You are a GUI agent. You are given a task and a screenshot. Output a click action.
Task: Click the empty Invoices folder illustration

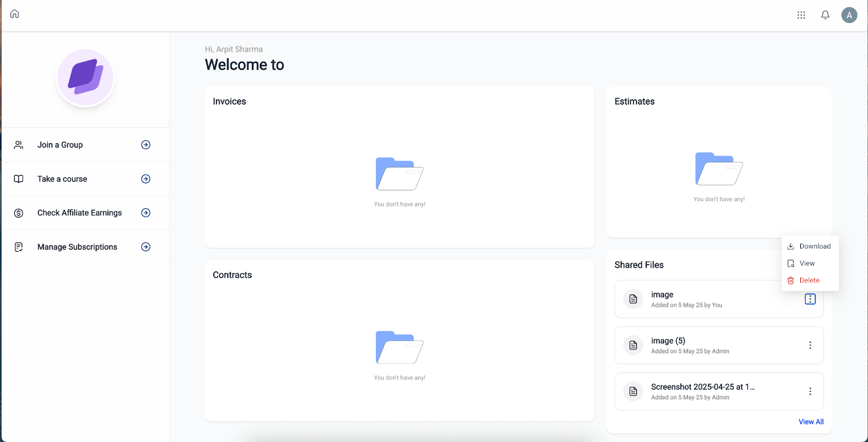399,174
